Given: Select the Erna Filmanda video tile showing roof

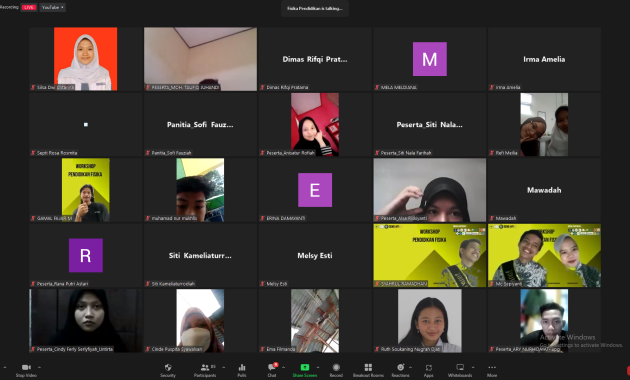Looking at the screenshot, I should pos(315,321).
